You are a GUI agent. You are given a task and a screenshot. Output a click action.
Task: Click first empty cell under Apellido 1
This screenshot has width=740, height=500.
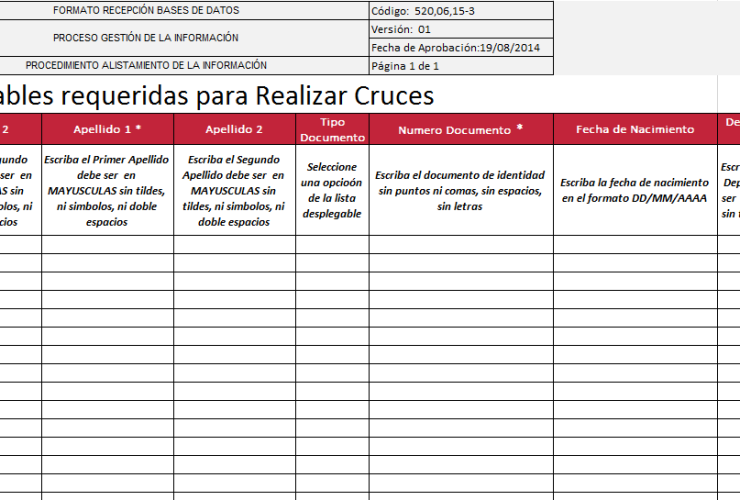click(108, 245)
